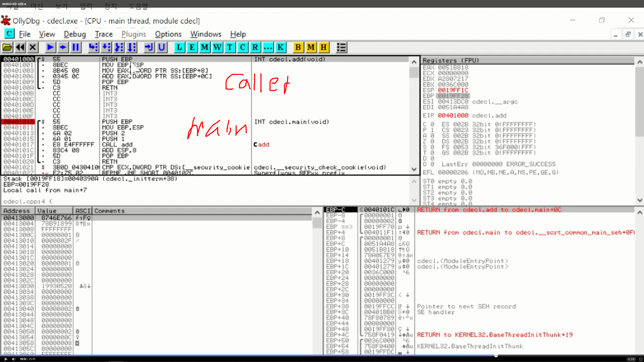Open Executable modules with E button
Viewport: 644px width, 362px height.
coord(192,47)
